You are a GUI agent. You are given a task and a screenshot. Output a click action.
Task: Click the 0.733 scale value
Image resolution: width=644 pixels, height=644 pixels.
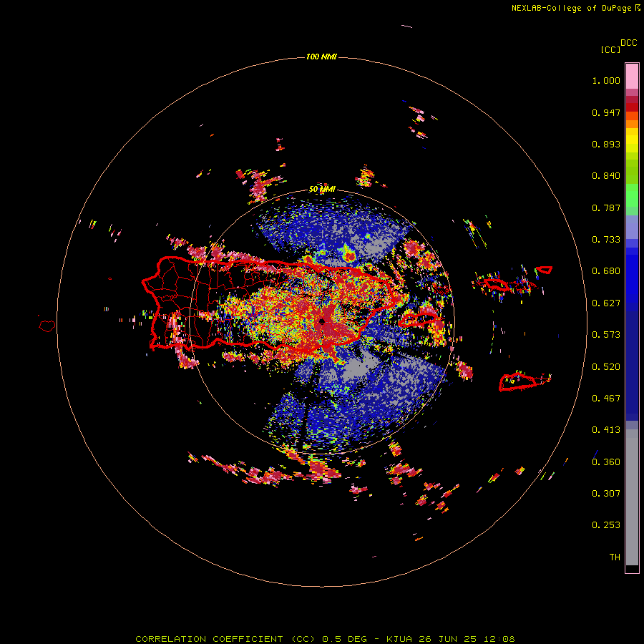(606, 240)
